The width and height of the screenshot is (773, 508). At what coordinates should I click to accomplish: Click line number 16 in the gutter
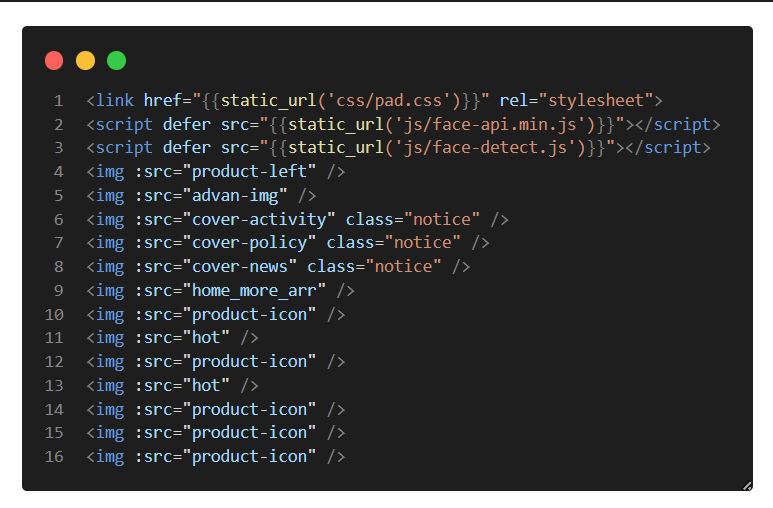(54, 457)
